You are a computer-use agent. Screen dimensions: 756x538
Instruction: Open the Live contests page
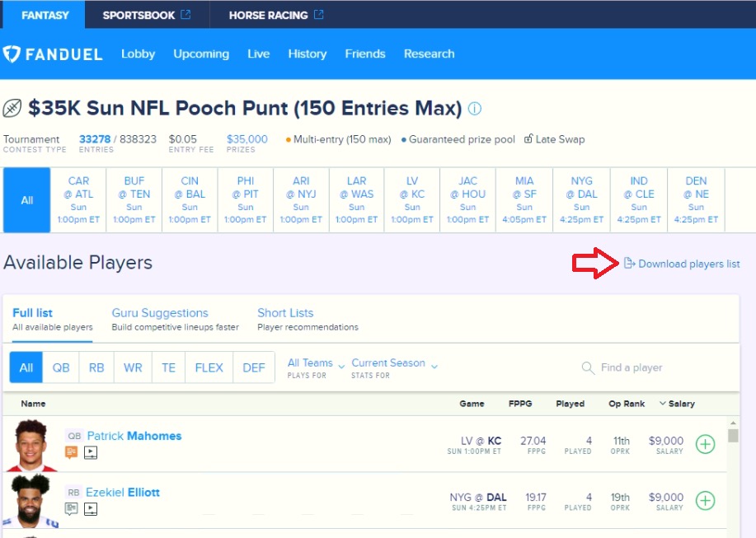coord(258,54)
